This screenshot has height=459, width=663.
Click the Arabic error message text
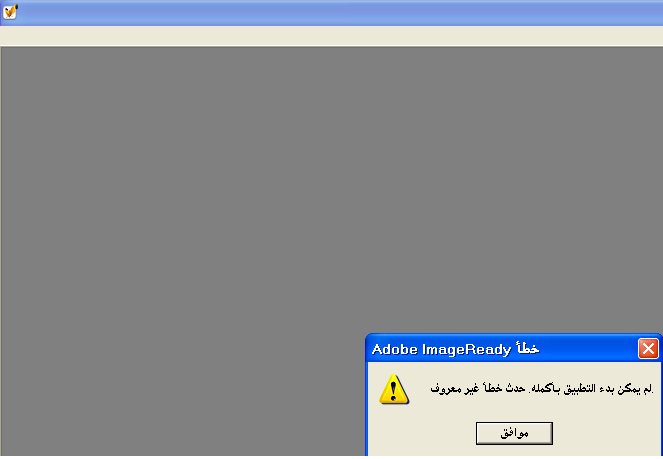[x=542, y=388]
